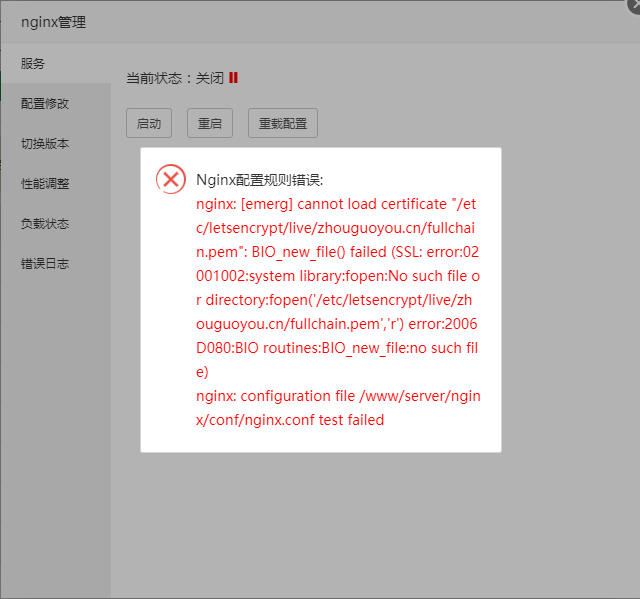The width and height of the screenshot is (640, 599).
Task: Click the red pause status icon
Action: coord(233,78)
